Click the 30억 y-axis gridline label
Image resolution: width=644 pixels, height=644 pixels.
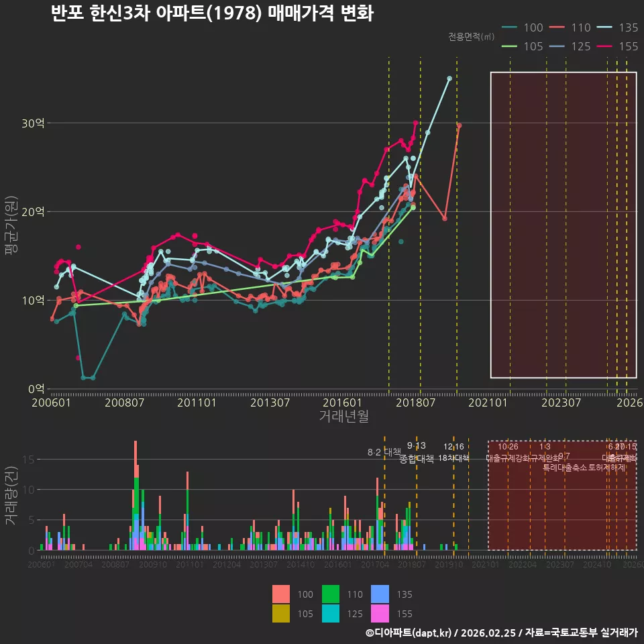pos(33,123)
